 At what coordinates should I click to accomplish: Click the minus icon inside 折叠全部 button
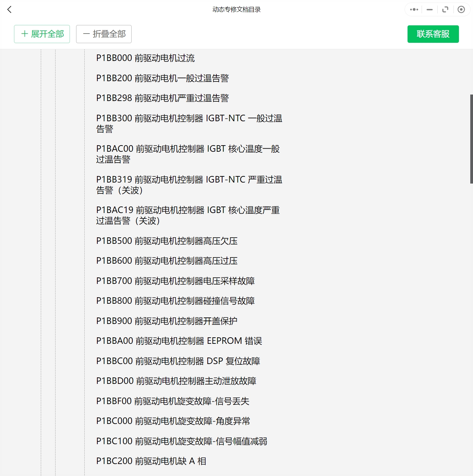tap(86, 34)
